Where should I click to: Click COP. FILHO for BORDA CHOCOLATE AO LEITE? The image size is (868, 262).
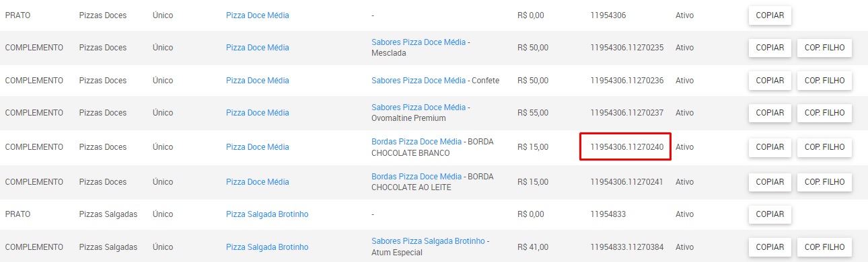[x=824, y=182]
